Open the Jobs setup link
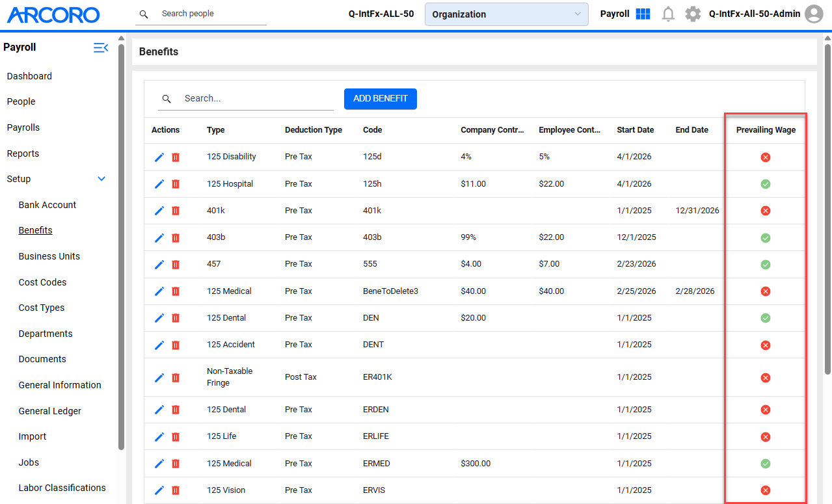The height and width of the screenshot is (504, 832). coord(29,462)
